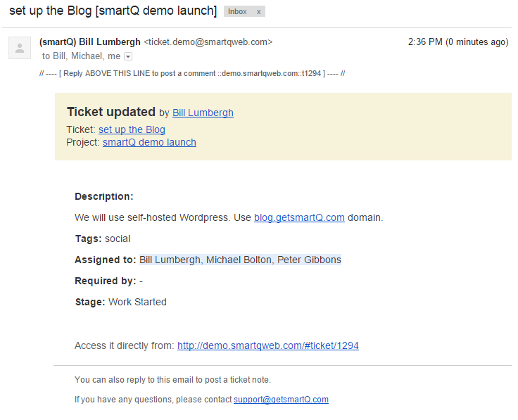The image size is (518, 420).
Task: Click the 'Work Started' stage value
Action: click(x=137, y=302)
